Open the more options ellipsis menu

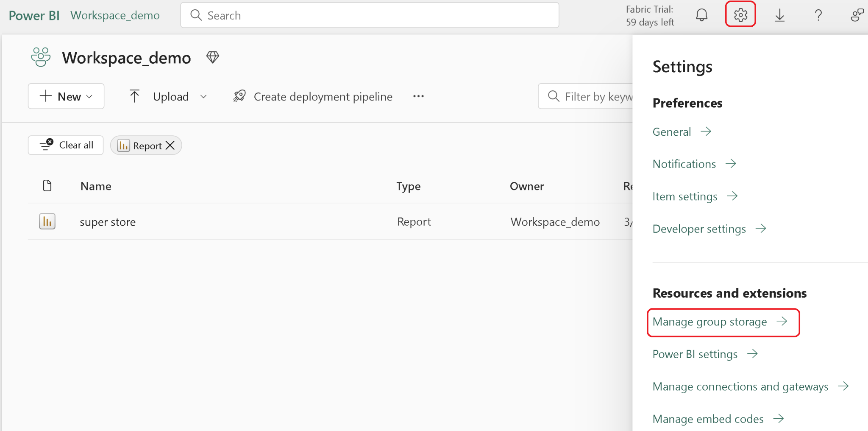(x=418, y=96)
